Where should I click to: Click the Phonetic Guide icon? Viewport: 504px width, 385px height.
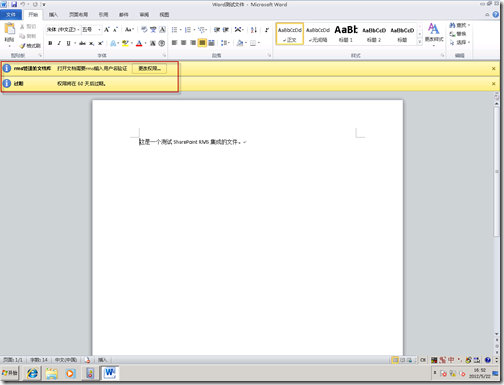153,30
